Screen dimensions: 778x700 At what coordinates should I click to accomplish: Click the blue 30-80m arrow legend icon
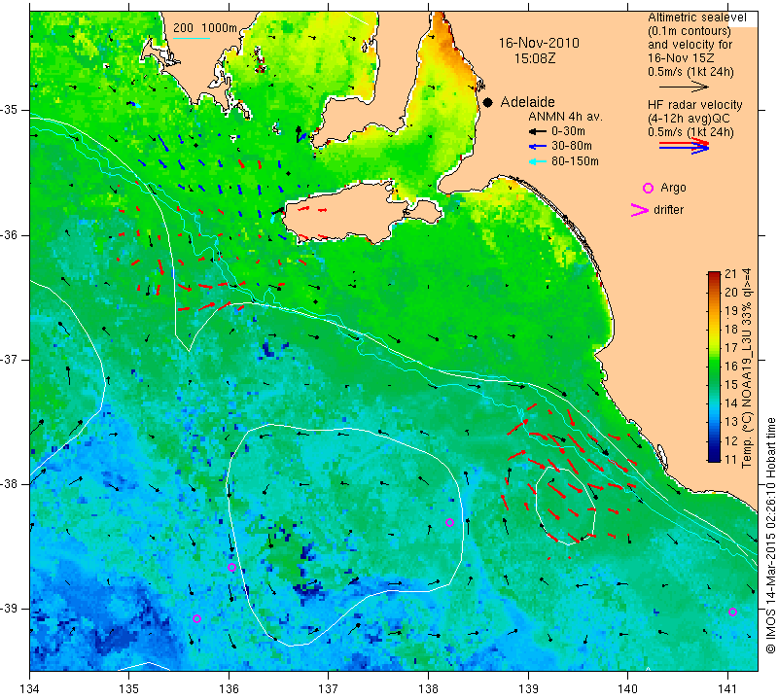[538, 147]
